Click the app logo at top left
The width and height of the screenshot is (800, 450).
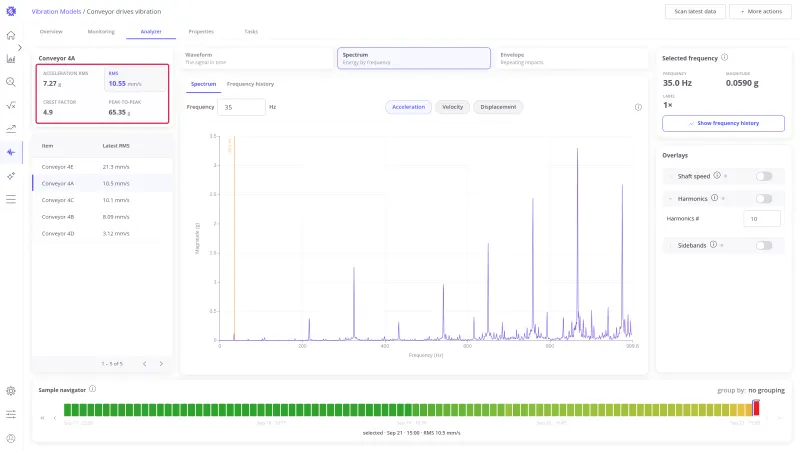point(11,11)
